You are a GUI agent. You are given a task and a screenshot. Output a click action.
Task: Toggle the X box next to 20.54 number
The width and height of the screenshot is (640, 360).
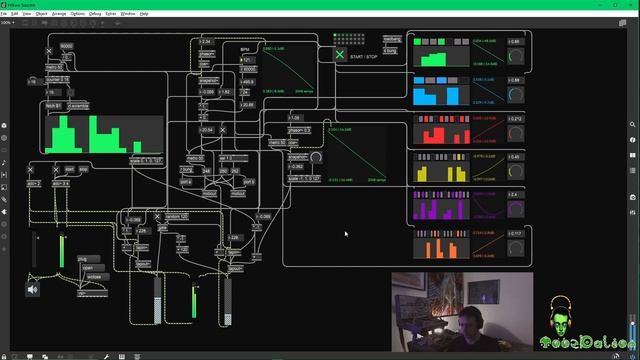tap(222, 130)
